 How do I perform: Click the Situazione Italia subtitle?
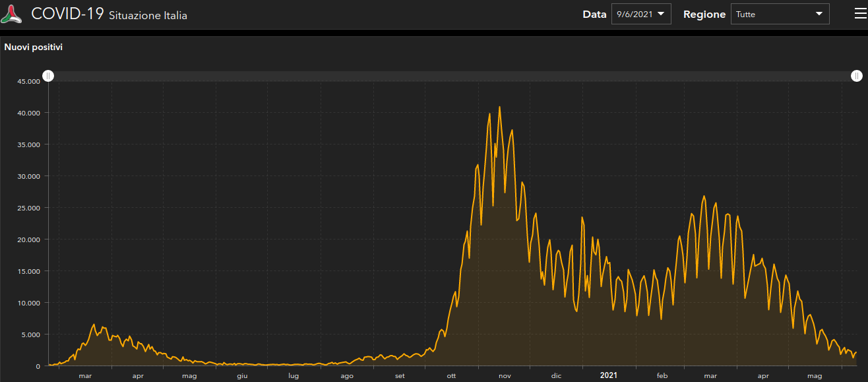[x=148, y=15]
